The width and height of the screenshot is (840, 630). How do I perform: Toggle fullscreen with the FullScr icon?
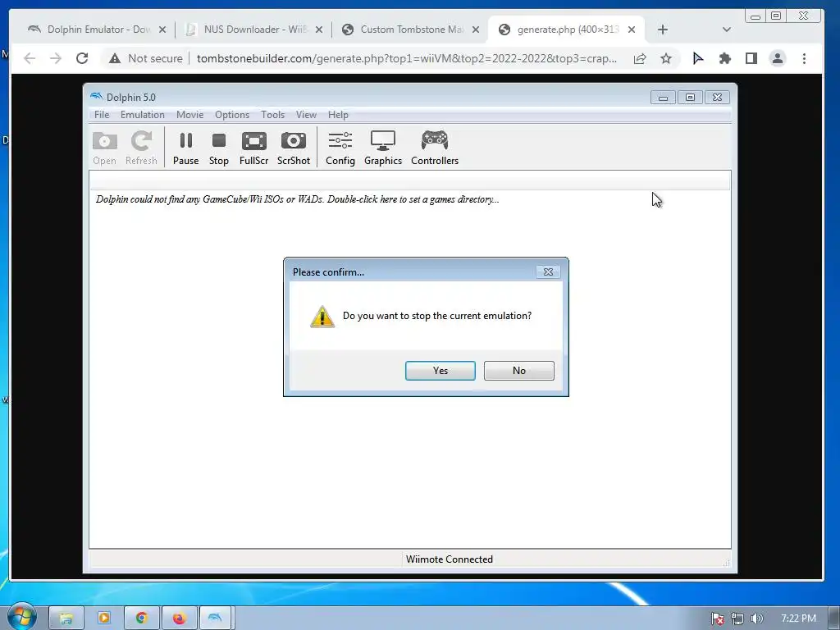254,148
